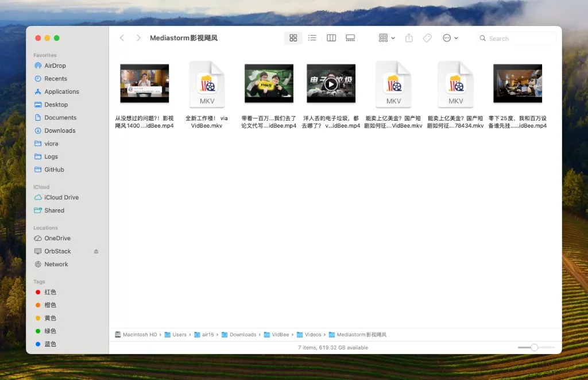
Task: Switch to gallery view
Action: pyautogui.click(x=350, y=38)
